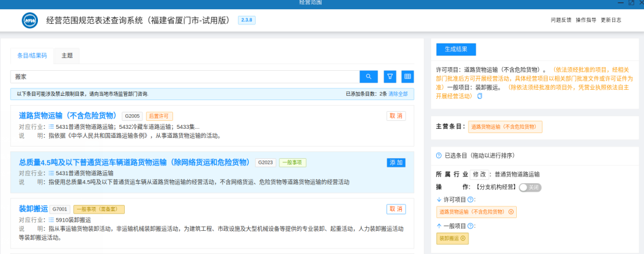Copy generated result using clipboard icon
Image resolution: width=644 pixels, height=254 pixels.
pos(479,96)
